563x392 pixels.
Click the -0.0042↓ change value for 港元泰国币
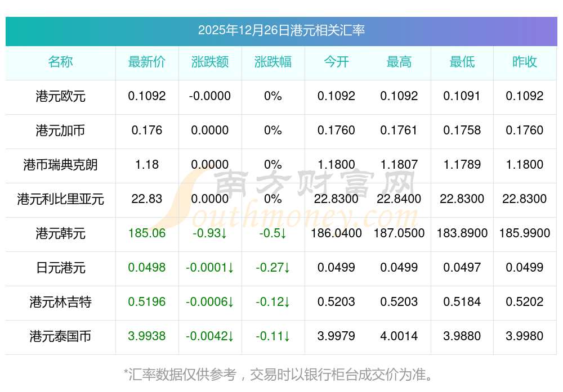209,336
